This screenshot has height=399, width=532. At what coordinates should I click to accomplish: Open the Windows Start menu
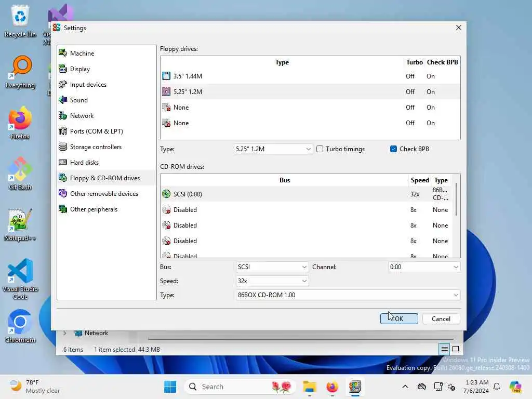[170, 387]
